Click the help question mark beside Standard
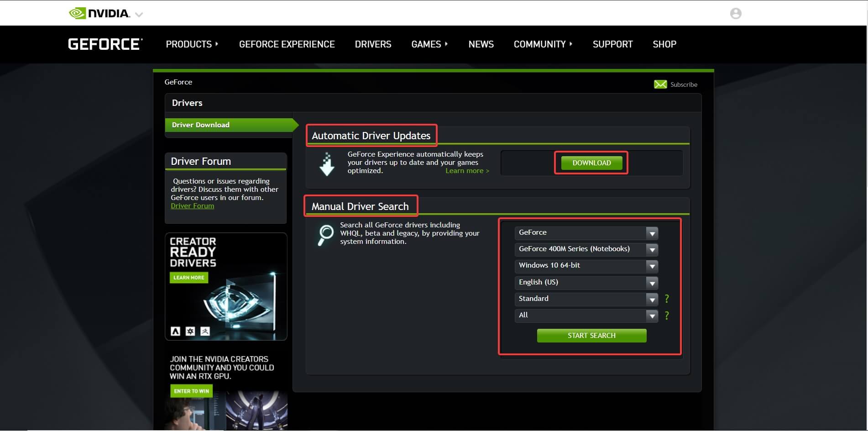 click(667, 299)
